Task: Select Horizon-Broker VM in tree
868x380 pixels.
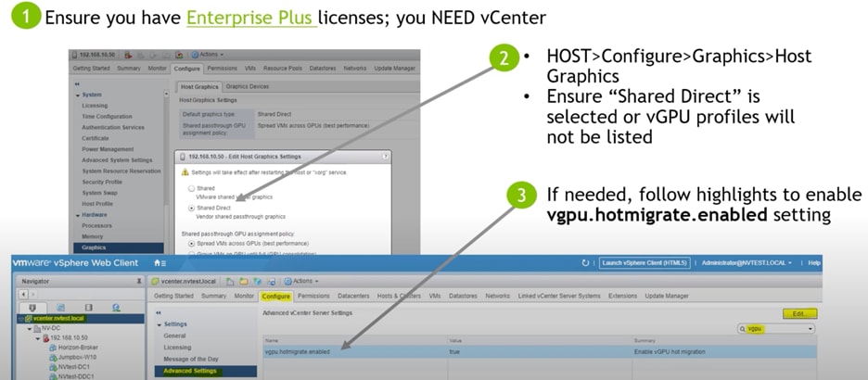Action: pos(77,348)
